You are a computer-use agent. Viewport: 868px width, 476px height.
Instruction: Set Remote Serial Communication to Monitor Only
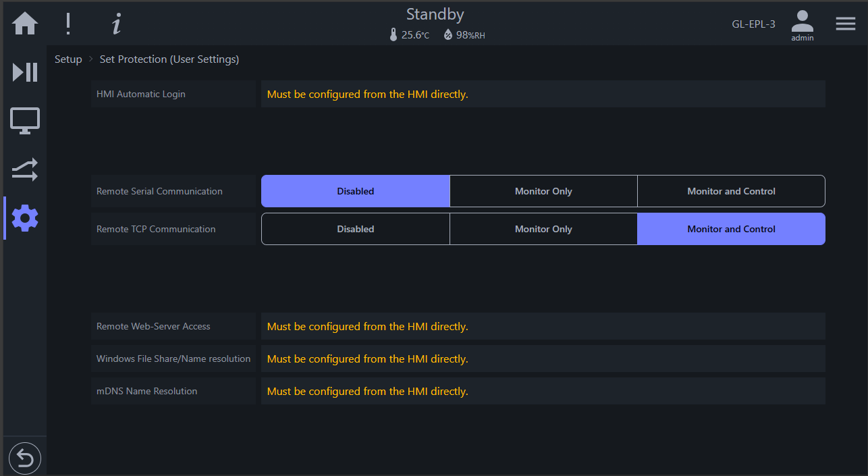(543, 191)
